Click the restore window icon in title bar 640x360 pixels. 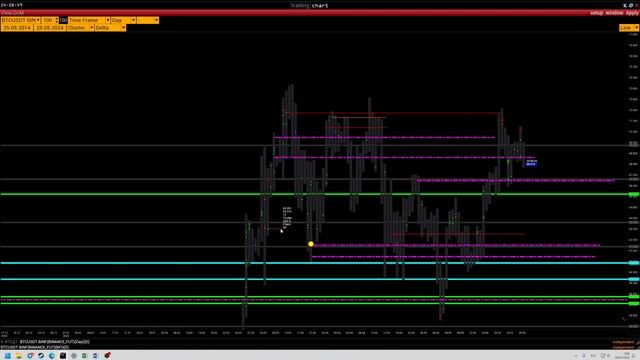click(631, 5)
